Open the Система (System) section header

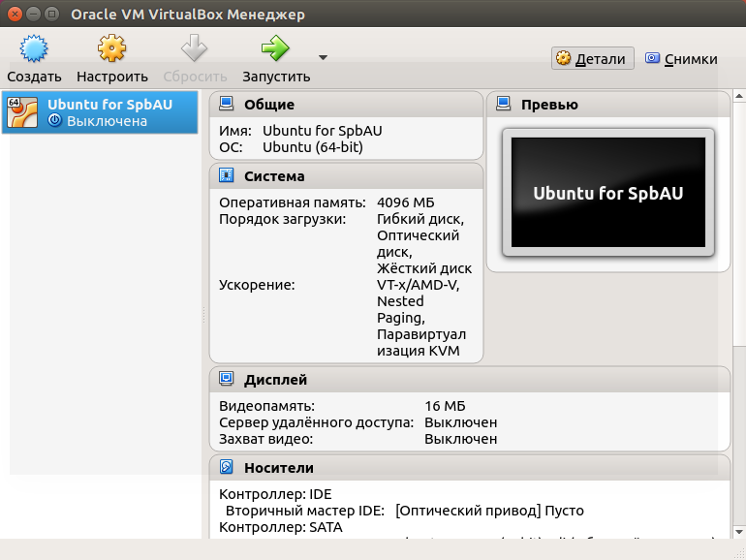[274, 176]
